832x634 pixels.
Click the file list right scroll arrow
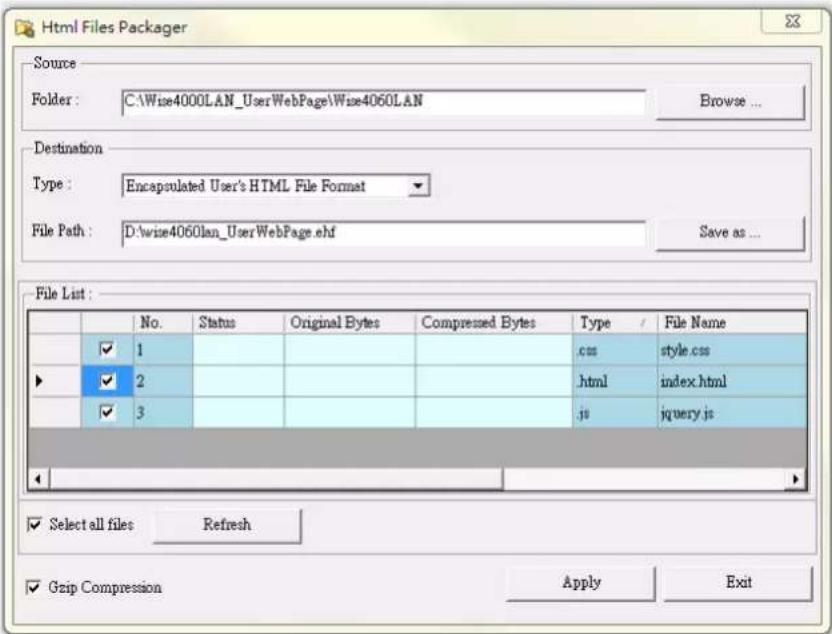coord(795,479)
